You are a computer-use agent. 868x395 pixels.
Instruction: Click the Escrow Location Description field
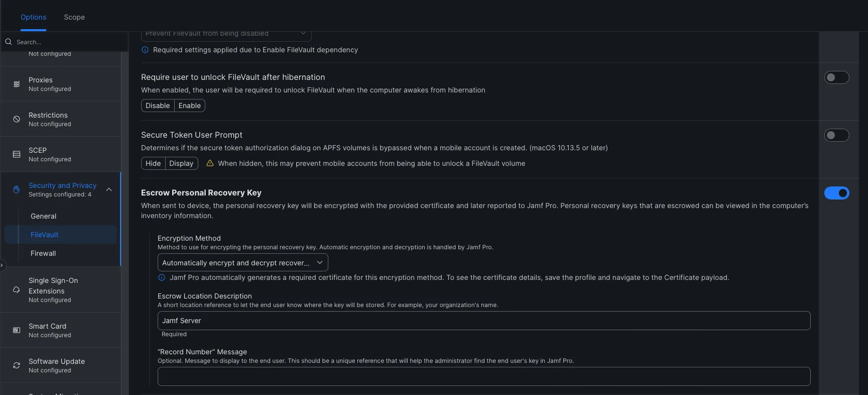(484, 321)
